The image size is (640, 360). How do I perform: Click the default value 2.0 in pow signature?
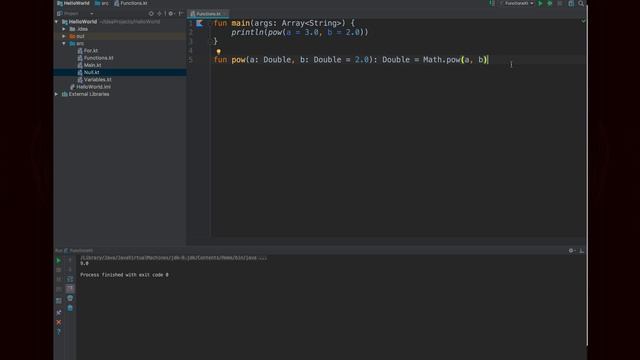click(362, 60)
